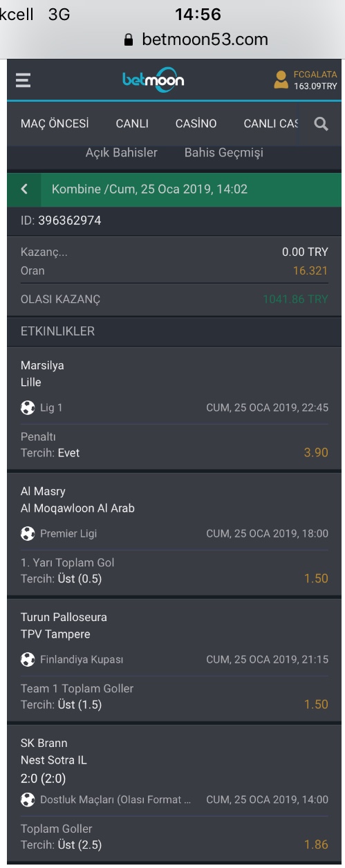Switch to the Bahis Geçmişi tab
This screenshot has width=345, height=868.
[x=224, y=152]
